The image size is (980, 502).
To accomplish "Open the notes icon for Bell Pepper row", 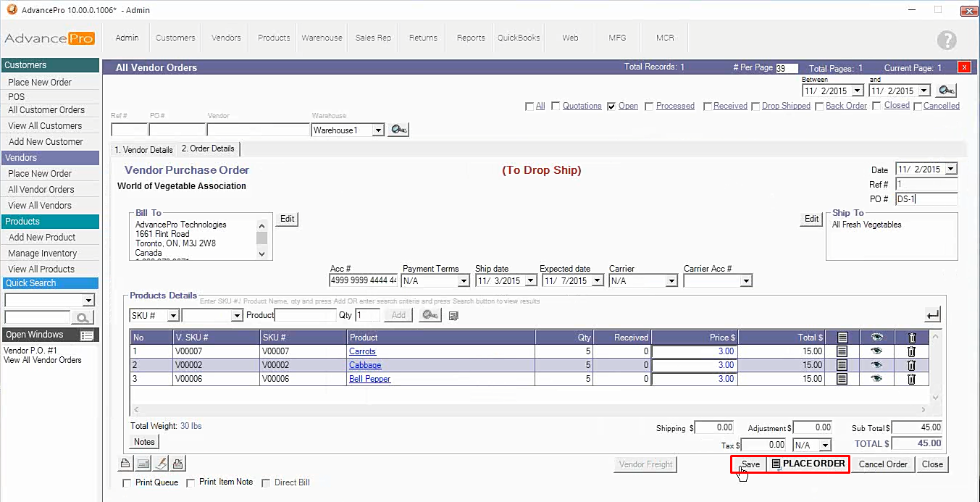I will (x=842, y=379).
